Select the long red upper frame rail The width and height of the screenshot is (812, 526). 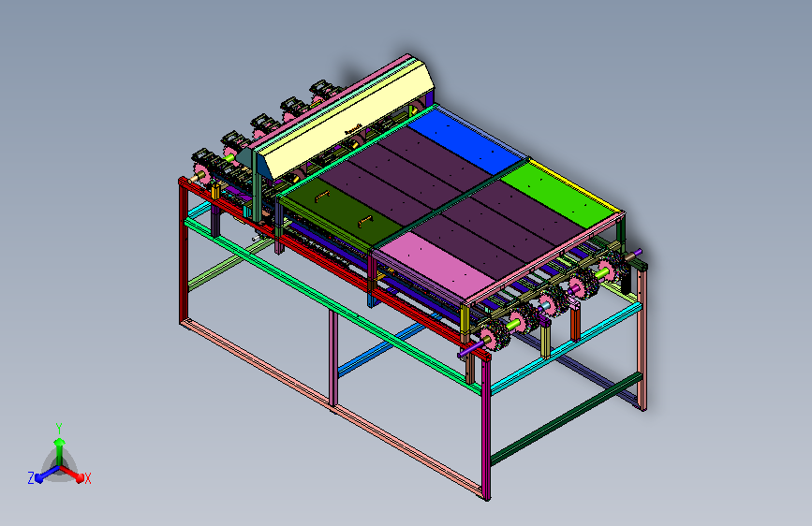tap(334, 269)
